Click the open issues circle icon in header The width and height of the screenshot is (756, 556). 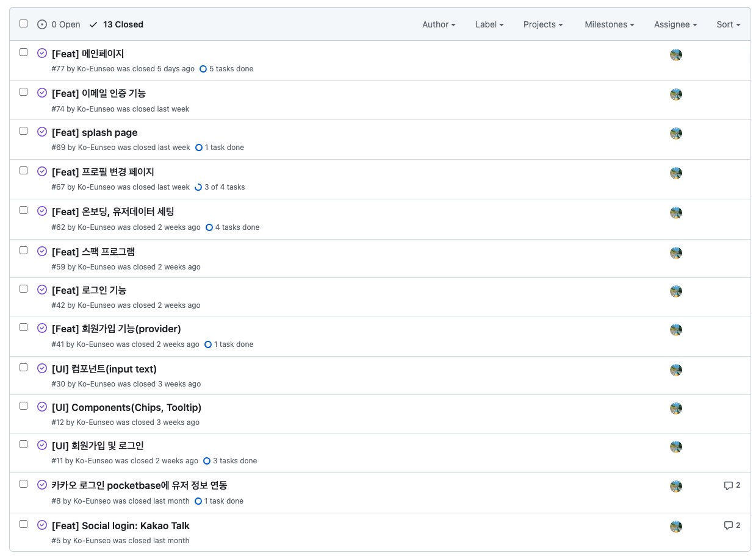click(42, 24)
